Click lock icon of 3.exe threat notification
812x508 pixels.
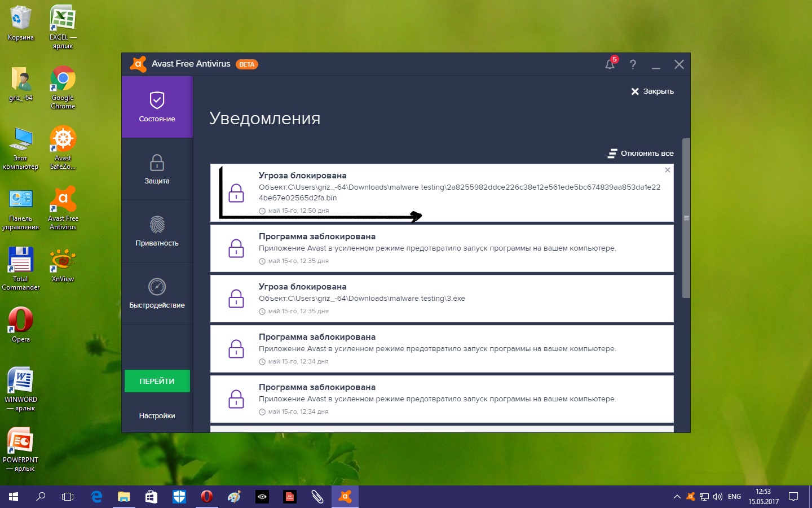tap(236, 299)
